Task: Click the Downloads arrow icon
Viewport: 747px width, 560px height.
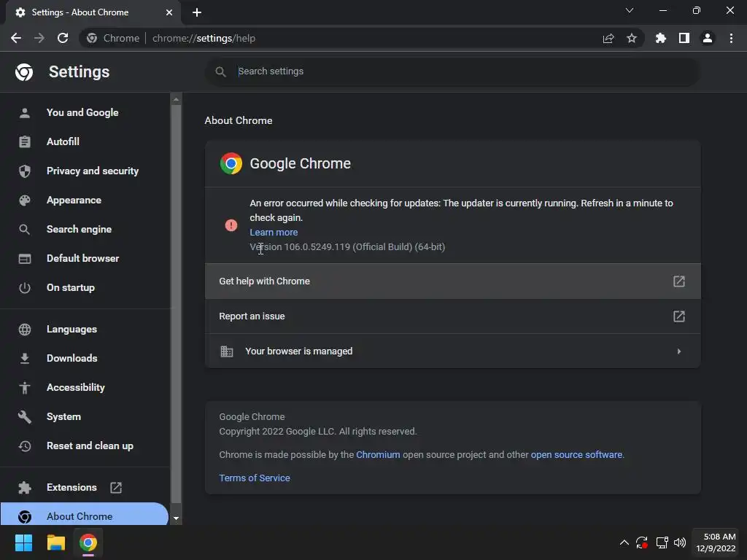Action: click(25, 358)
